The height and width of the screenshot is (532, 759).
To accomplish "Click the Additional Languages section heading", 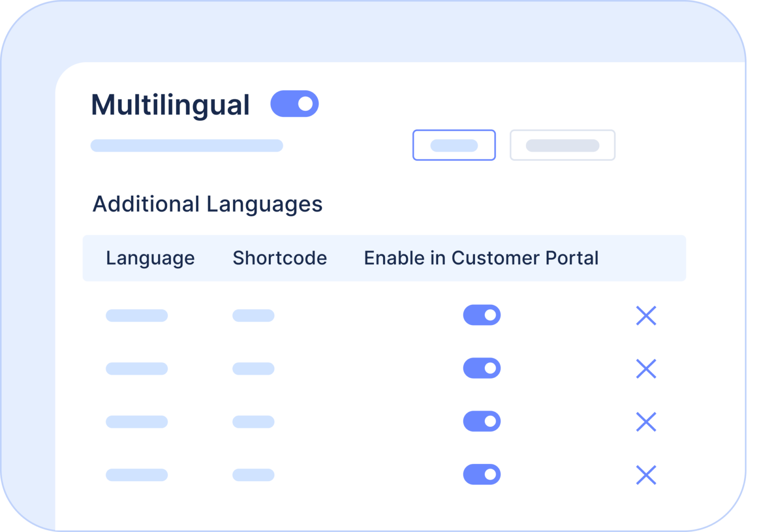I will click(208, 205).
